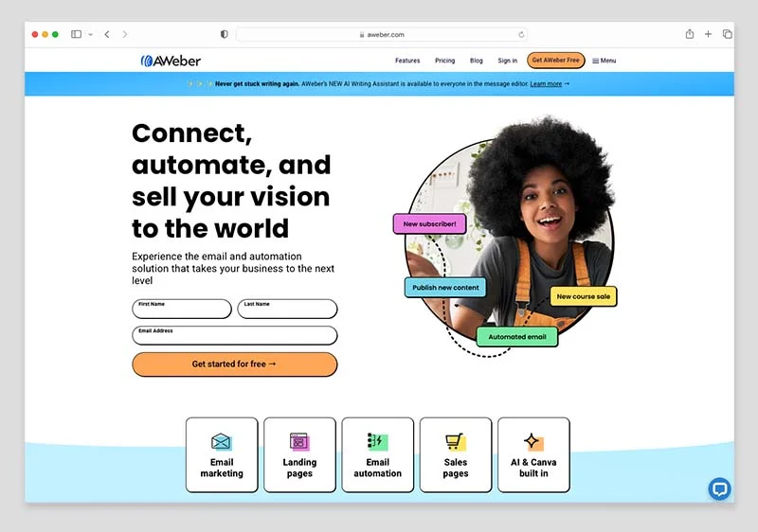Toggle Safari sidebar icon
Image resolution: width=758 pixels, height=532 pixels.
point(76,34)
